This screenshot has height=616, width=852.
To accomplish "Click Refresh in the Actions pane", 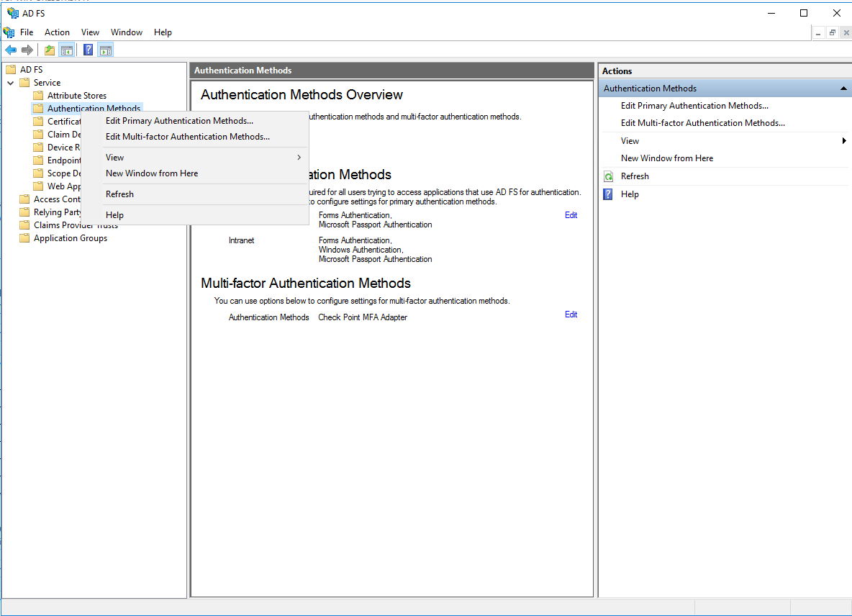I will (x=635, y=176).
